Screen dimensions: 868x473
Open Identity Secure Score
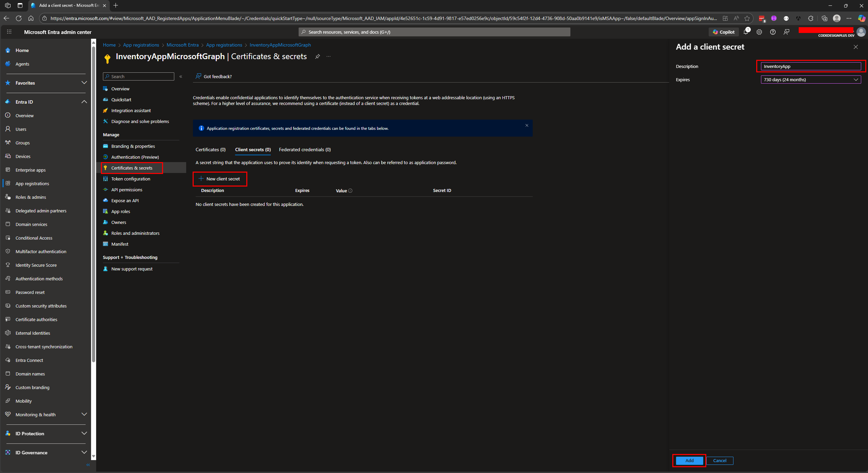[x=36, y=265]
